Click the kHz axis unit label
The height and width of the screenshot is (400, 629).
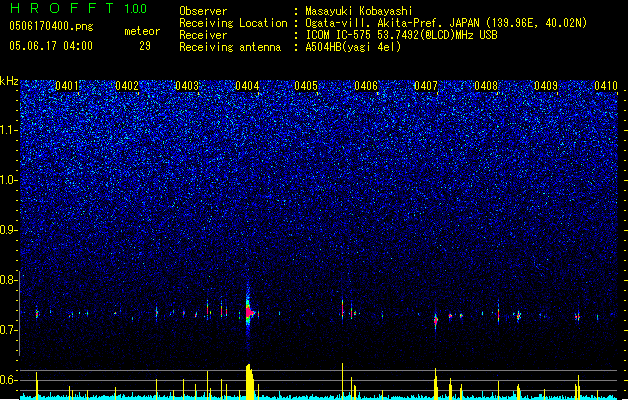coord(9,81)
